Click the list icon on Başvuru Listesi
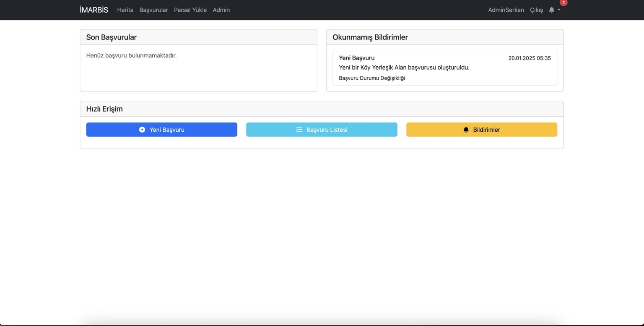644x326 pixels. (x=299, y=130)
